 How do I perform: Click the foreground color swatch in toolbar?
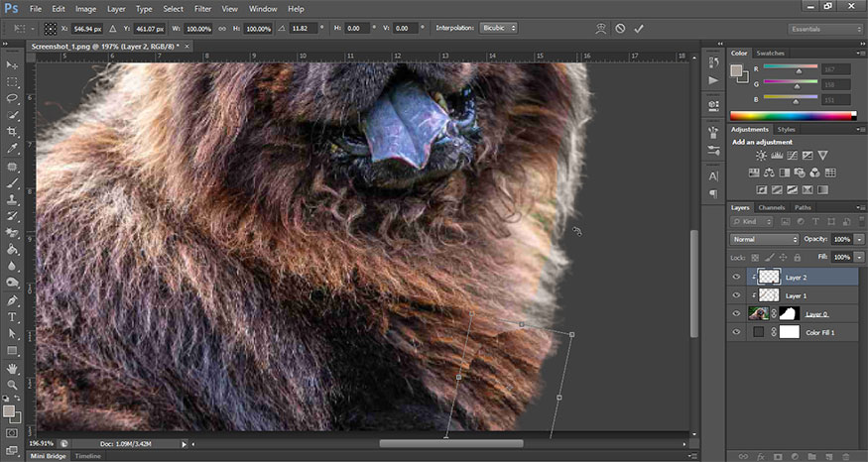(x=8, y=411)
